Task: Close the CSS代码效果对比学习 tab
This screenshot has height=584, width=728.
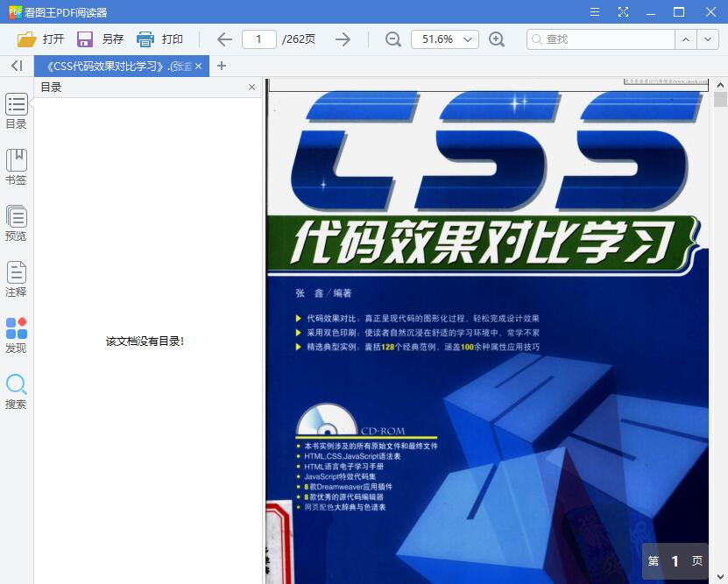Action: (199, 67)
